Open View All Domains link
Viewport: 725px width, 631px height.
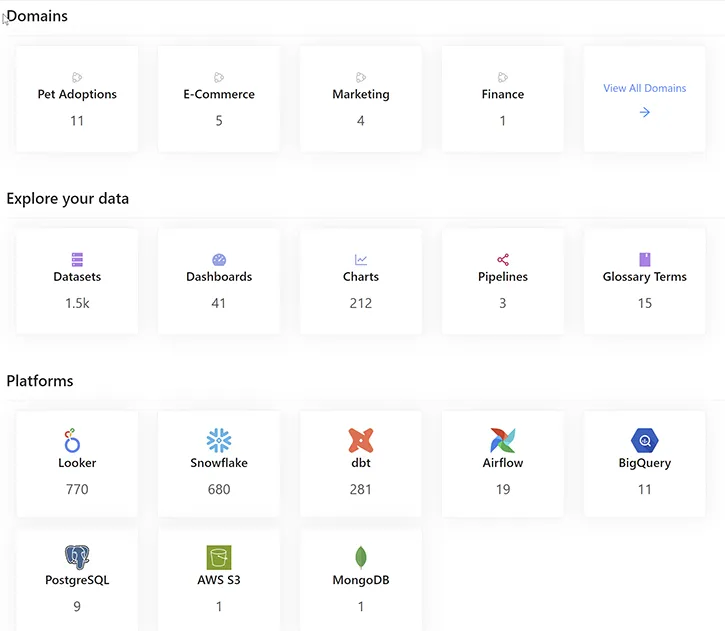coord(645,88)
